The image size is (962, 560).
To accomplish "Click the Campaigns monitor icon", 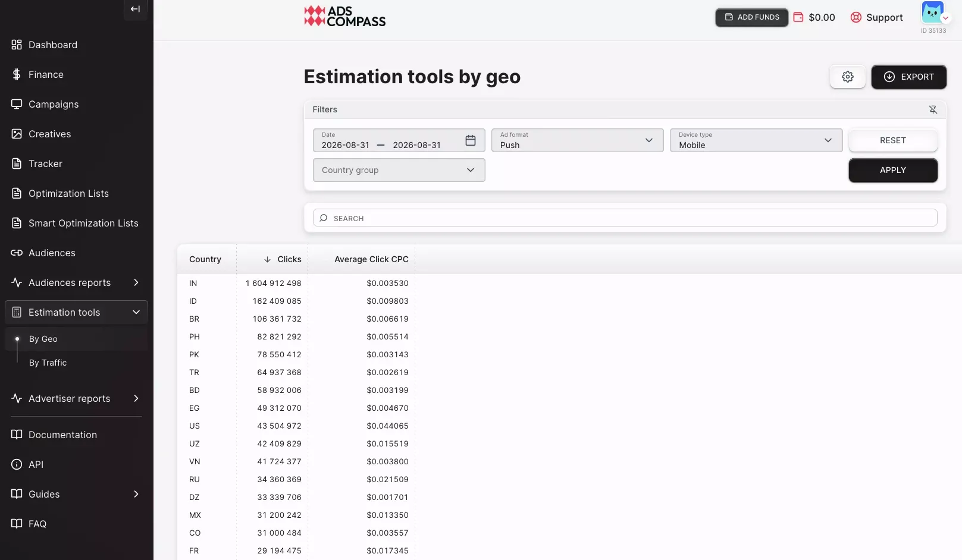I will 17,104.
